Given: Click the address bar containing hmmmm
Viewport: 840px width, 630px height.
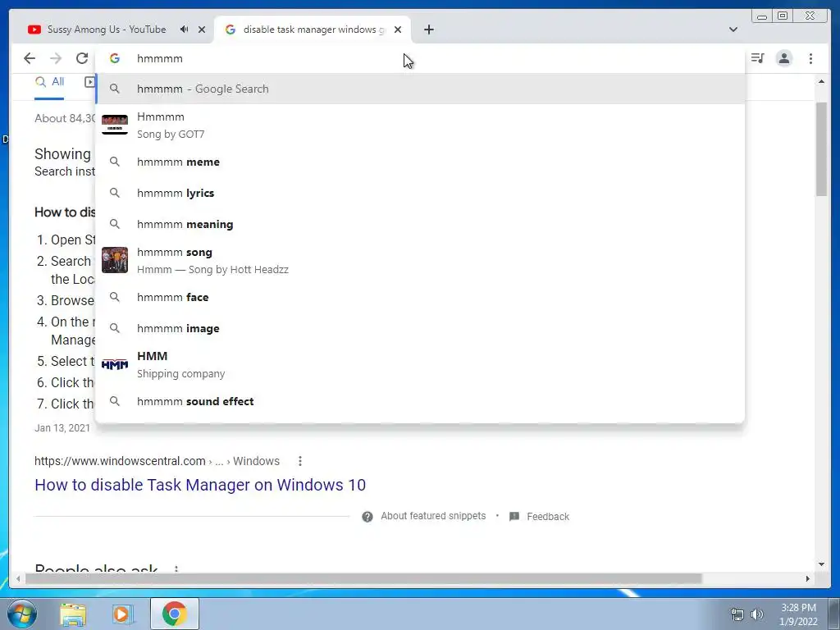Looking at the screenshot, I should tap(420, 58).
